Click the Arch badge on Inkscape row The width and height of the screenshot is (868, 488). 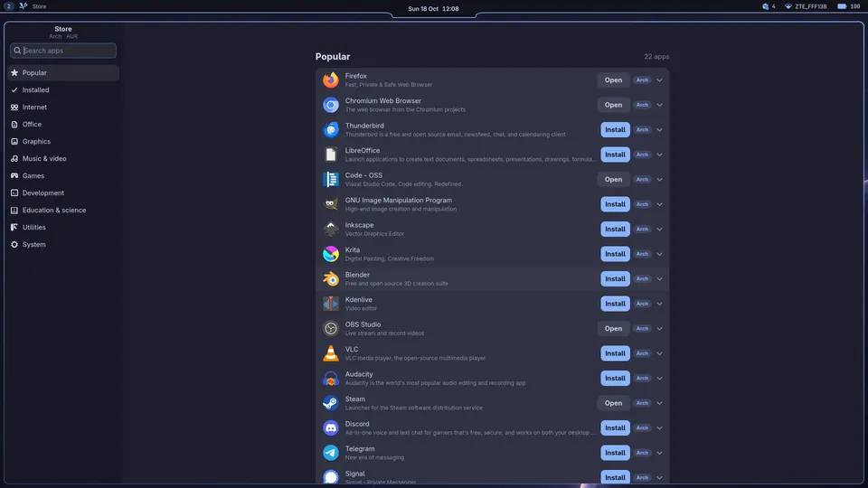pyautogui.click(x=642, y=229)
